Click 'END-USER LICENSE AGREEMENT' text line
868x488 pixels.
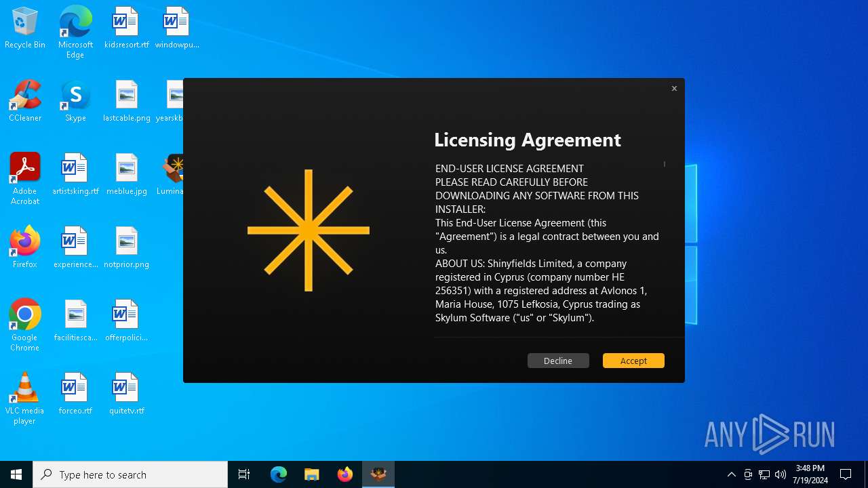click(509, 168)
